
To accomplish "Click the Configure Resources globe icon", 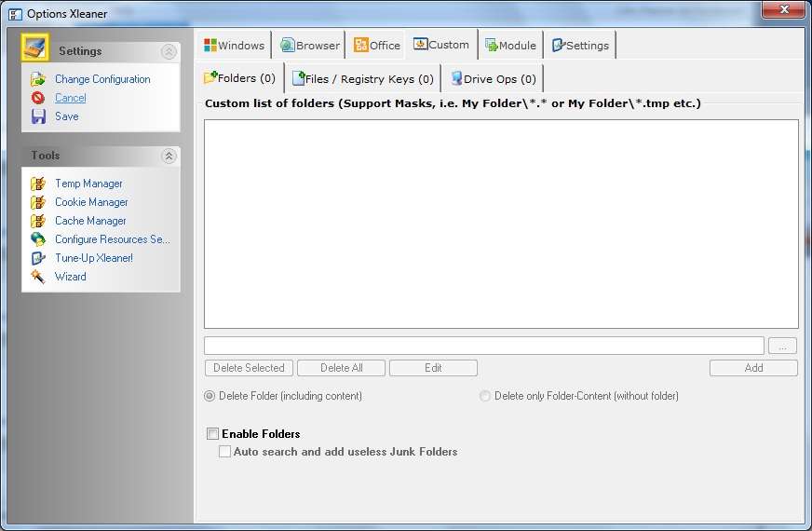I will coord(38,238).
